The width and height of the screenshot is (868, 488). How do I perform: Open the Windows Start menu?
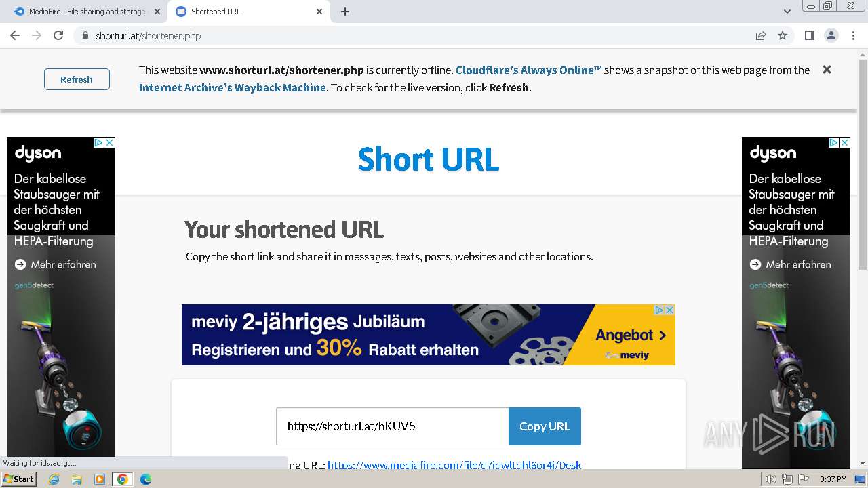[19, 479]
